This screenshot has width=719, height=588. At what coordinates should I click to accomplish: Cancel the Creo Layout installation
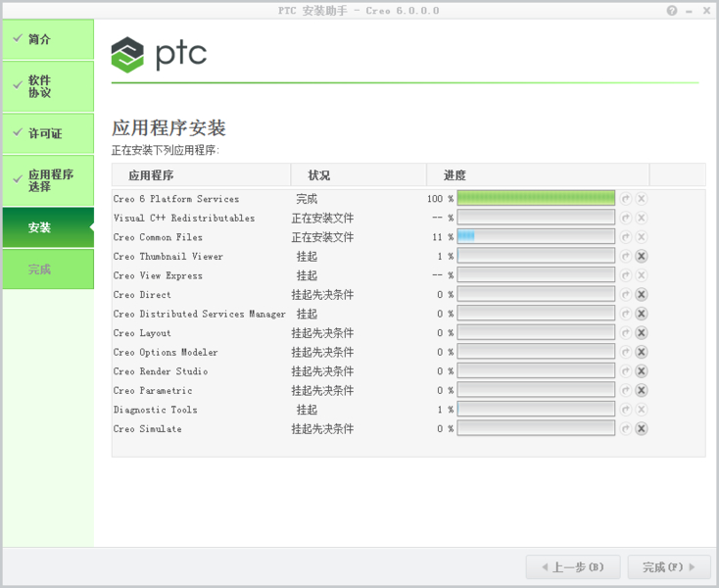click(642, 333)
